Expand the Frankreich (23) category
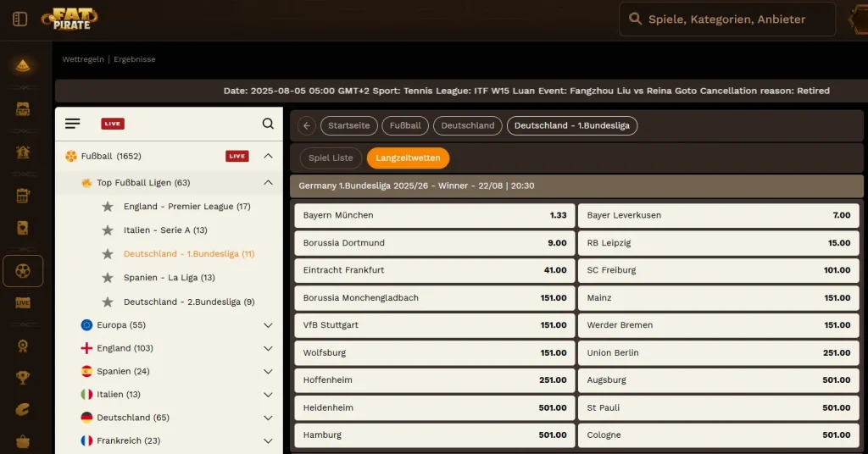The height and width of the screenshot is (454, 868). point(268,440)
